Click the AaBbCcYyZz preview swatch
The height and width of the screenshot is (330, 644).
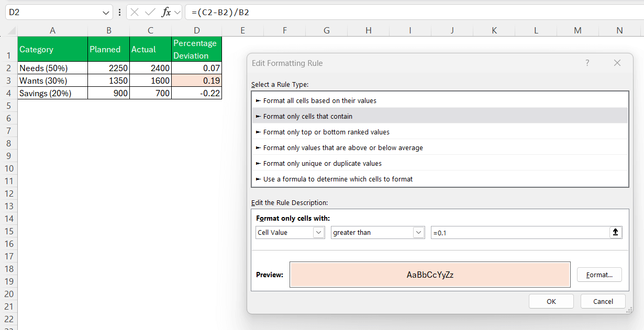point(430,275)
